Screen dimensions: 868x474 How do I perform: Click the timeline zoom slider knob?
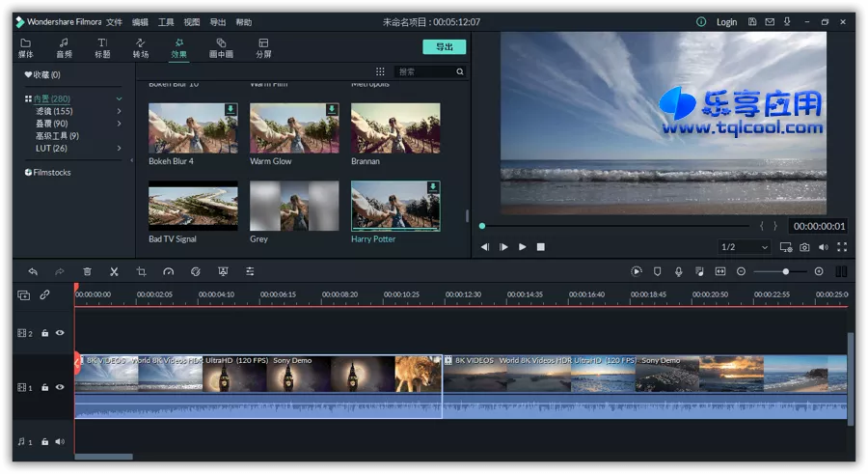point(785,271)
